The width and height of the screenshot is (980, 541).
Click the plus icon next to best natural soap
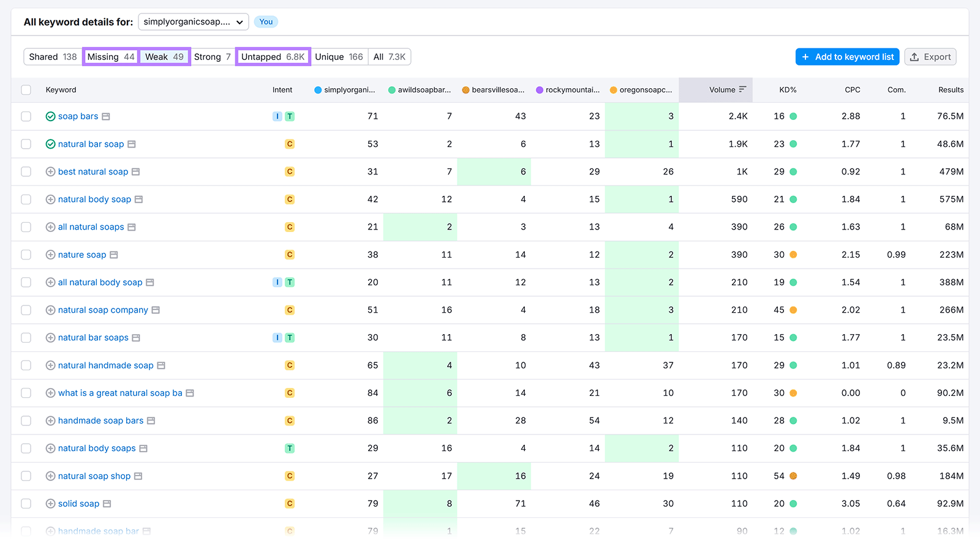coord(50,172)
